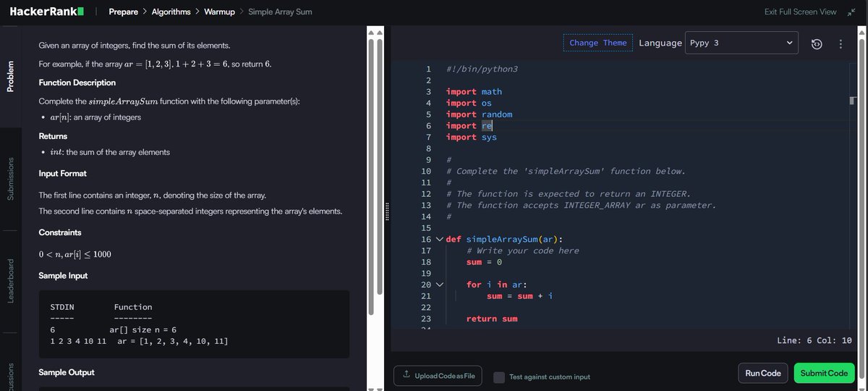
Task: Open the Pypy 3 language dropdown
Action: [741, 43]
